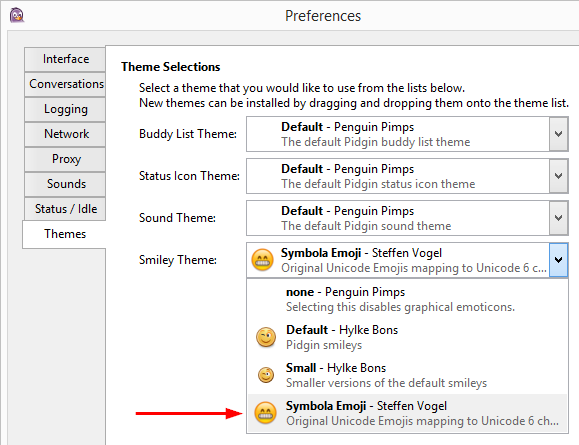Open the Status / Idle tab
579x445 pixels.
[65, 209]
